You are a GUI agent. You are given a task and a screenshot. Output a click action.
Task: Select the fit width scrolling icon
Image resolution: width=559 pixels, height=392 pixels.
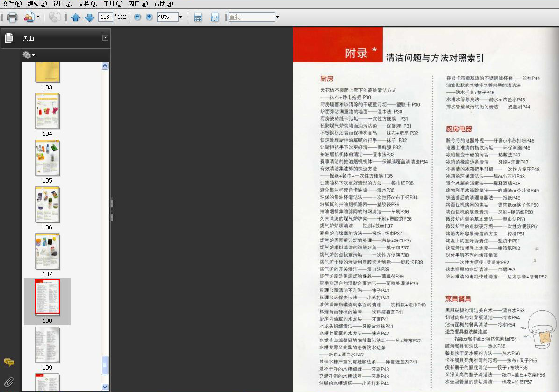coord(198,17)
